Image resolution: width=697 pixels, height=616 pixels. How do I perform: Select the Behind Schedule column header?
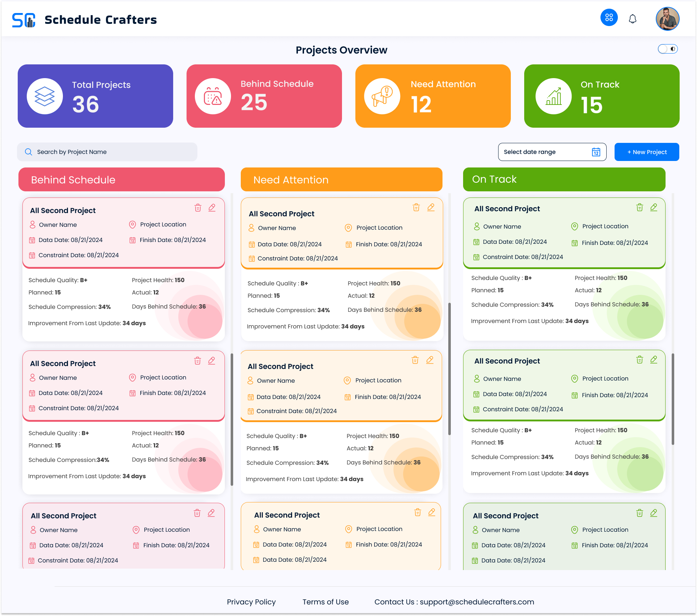click(121, 179)
